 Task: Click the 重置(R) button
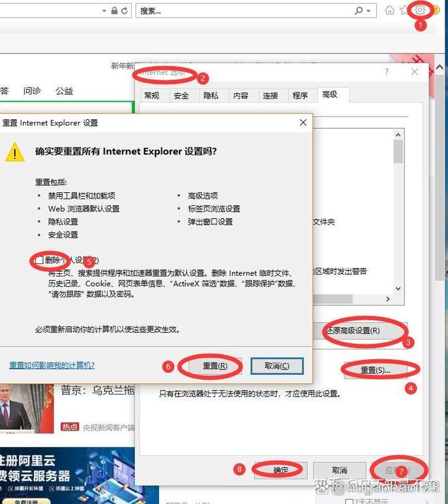[215, 366]
